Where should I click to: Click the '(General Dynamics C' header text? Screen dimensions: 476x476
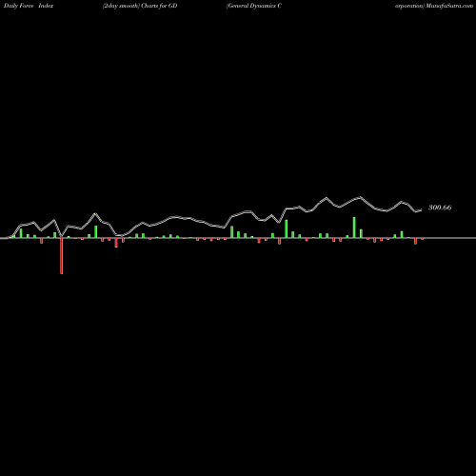pyautogui.click(x=254, y=6)
